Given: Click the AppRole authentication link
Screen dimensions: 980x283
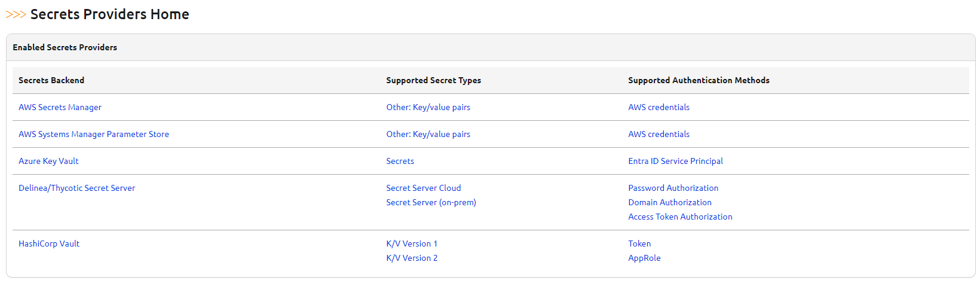Looking at the screenshot, I should tap(644, 258).
